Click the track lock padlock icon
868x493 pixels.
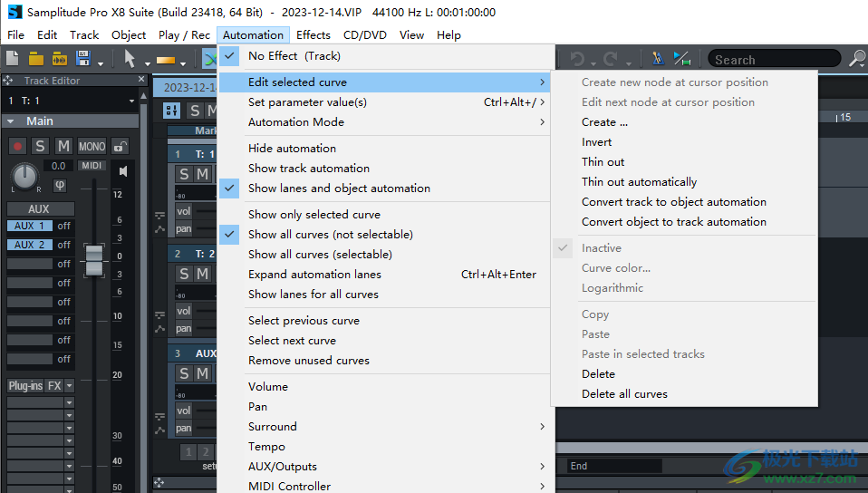[121, 146]
